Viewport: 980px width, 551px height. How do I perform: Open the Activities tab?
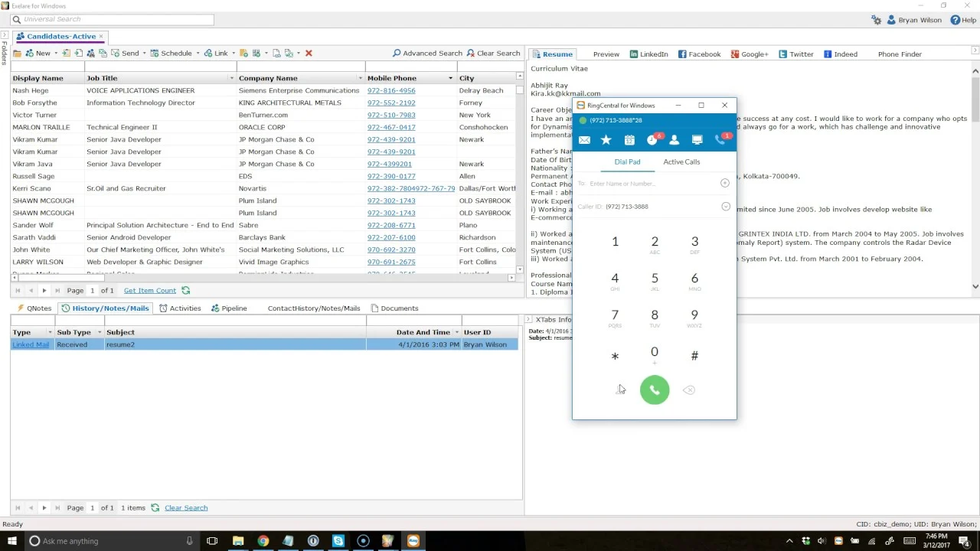[180, 308]
